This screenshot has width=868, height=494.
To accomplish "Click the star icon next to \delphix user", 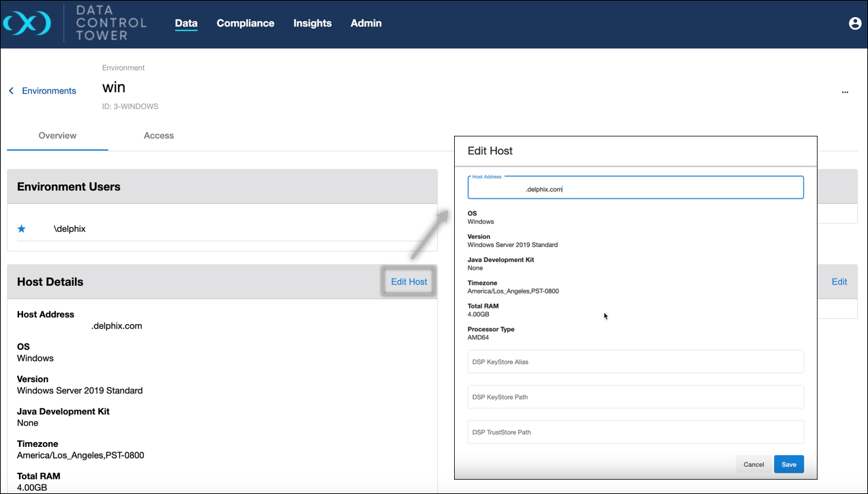I will click(22, 229).
